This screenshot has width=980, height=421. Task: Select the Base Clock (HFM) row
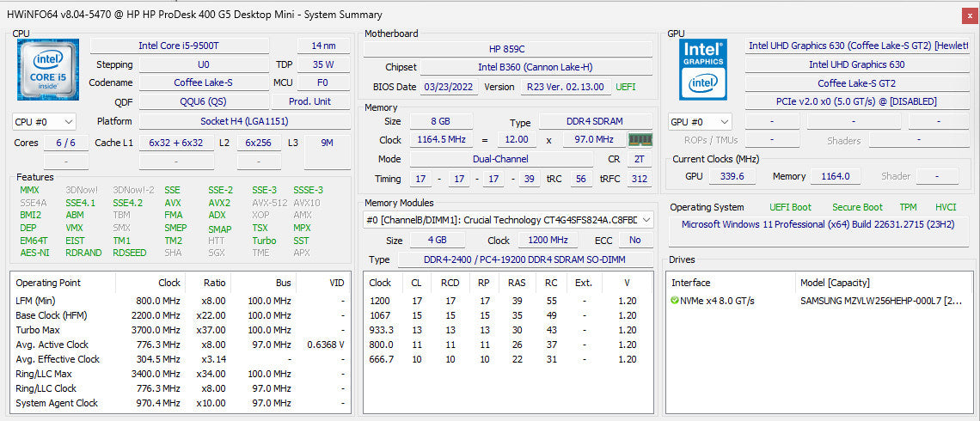180,315
